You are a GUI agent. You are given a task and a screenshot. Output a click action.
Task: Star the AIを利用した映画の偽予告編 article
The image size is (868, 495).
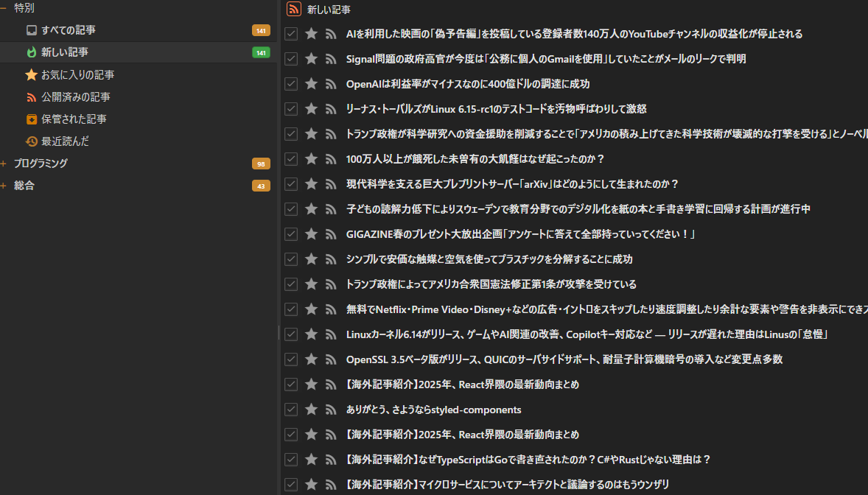pyautogui.click(x=311, y=34)
